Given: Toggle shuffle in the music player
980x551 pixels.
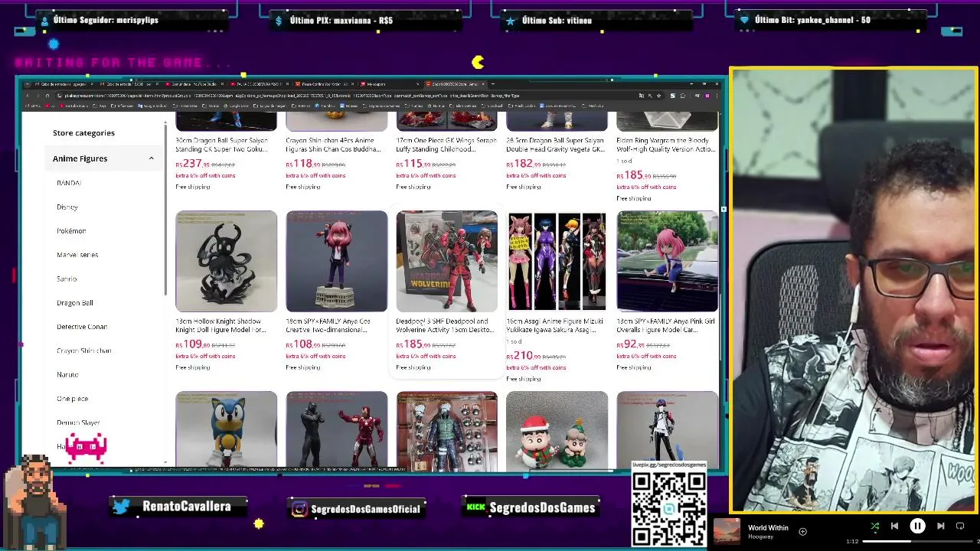Looking at the screenshot, I should point(875,527).
